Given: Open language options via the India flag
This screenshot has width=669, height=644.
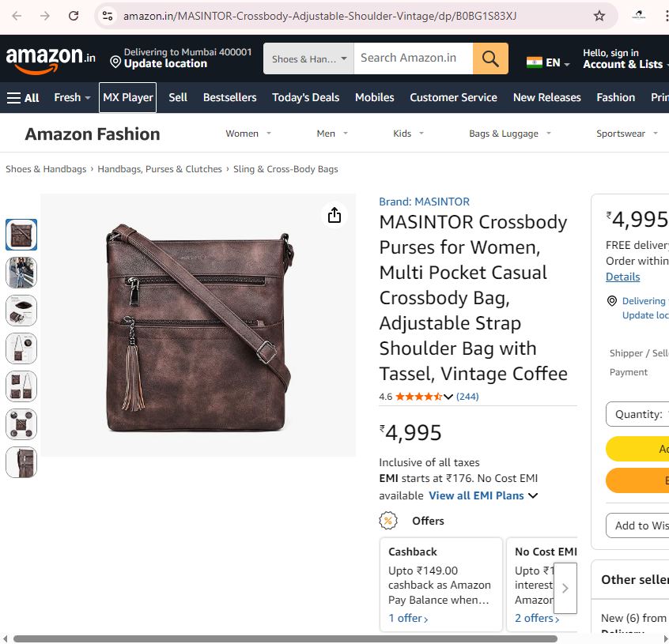Looking at the screenshot, I should pyautogui.click(x=535, y=61).
